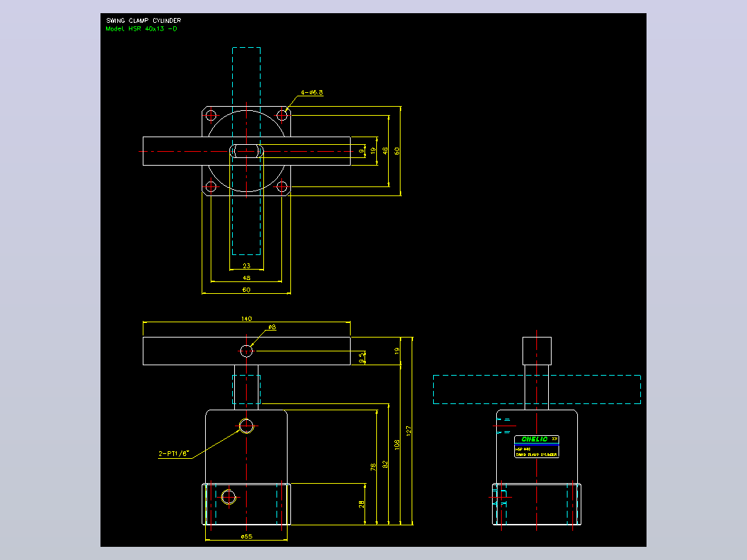Click the green CHELIC logo on nameplate
The image size is (747, 560).
click(534, 439)
